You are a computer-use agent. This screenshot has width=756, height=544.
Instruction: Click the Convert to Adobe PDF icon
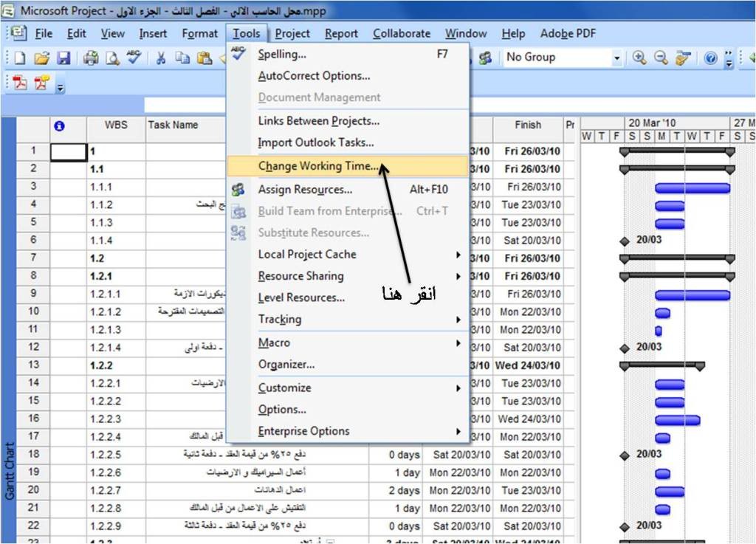(x=20, y=83)
